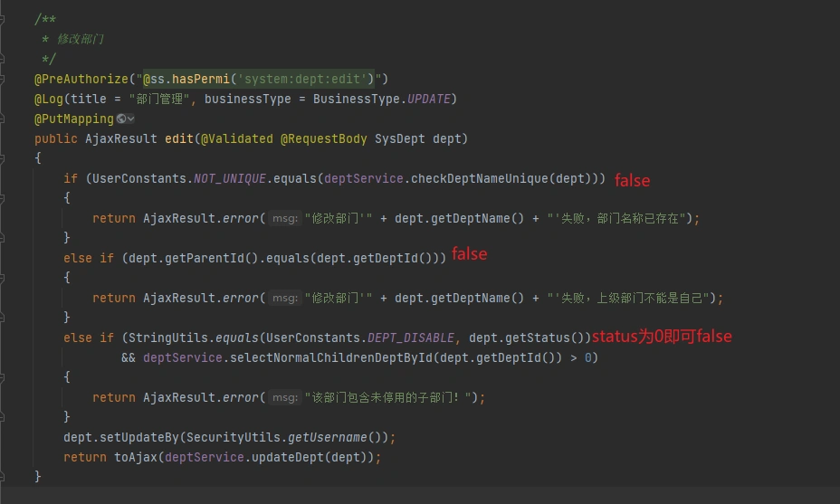Click the msg: hint before 该部门包含未停用的子部门
Viewport: 840px width, 504px height.
pos(285,397)
